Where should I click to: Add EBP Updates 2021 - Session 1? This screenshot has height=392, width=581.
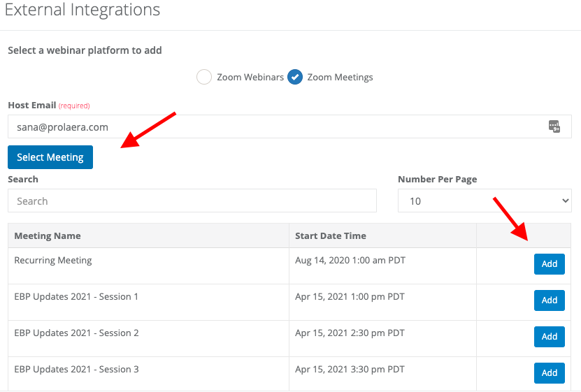click(x=550, y=300)
